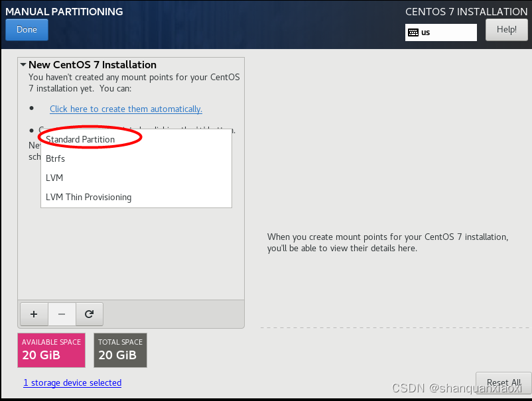Image resolution: width=532 pixels, height=401 pixels.
Task: Click the New CentOS 7 Installation heading
Action: point(92,64)
